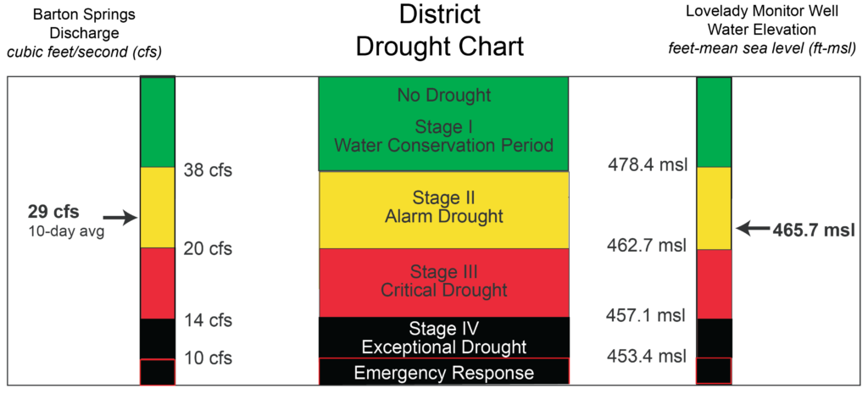Select the green No Drought block
Viewport: 868px width, 394px height.
tap(443, 124)
